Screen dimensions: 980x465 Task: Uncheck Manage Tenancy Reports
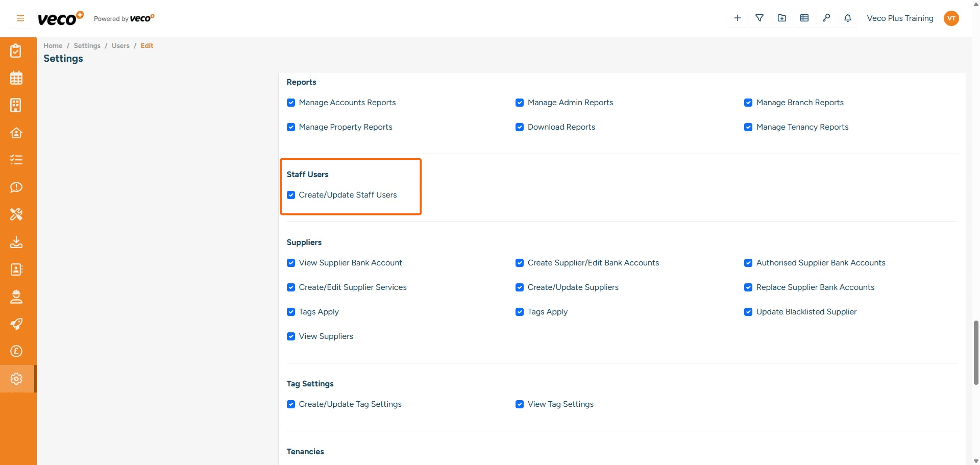pos(748,127)
